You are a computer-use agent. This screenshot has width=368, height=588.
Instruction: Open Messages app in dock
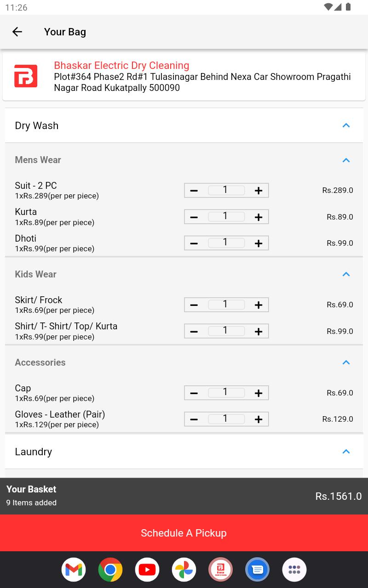point(258,570)
